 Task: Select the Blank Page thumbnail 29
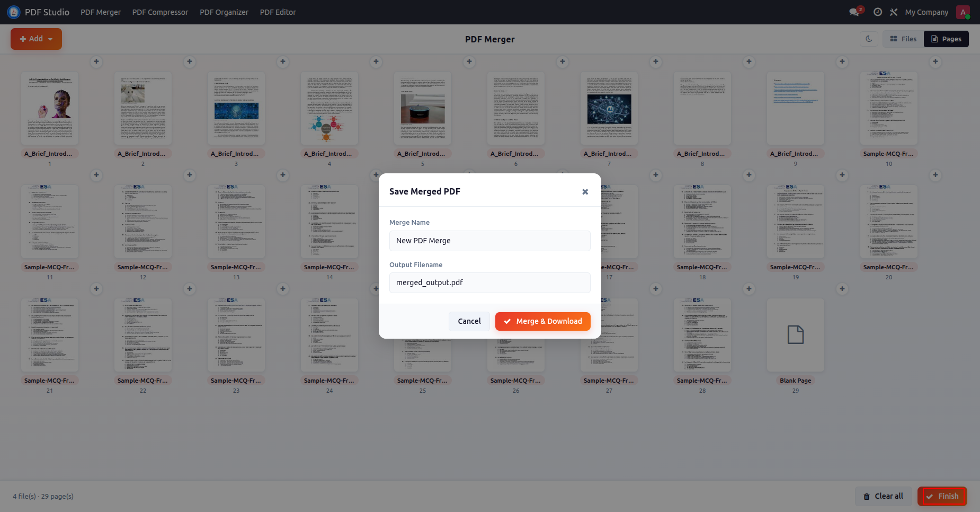pos(796,335)
